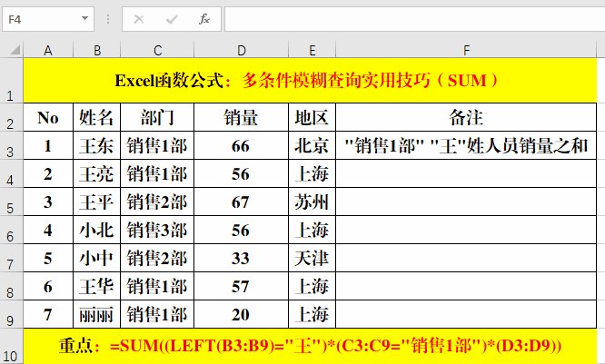Click the remark cell '"销售1部" "王"姓人员销量之和'
Screen dimensions: 605x364
pyautogui.click(x=466, y=145)
